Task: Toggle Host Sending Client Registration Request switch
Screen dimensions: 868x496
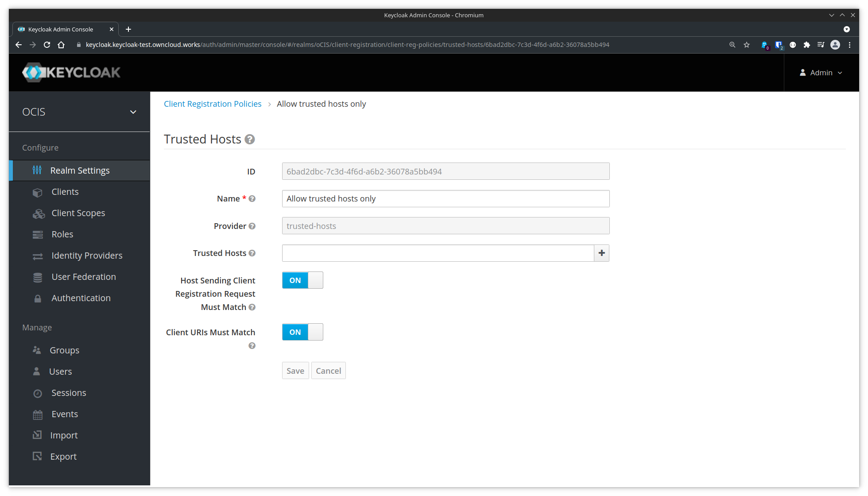Action: pos(302,280)
